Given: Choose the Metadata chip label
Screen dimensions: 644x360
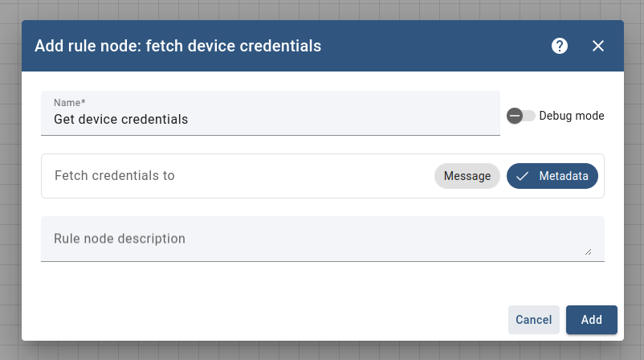Looking at the screenshot, I should point(563,176).
